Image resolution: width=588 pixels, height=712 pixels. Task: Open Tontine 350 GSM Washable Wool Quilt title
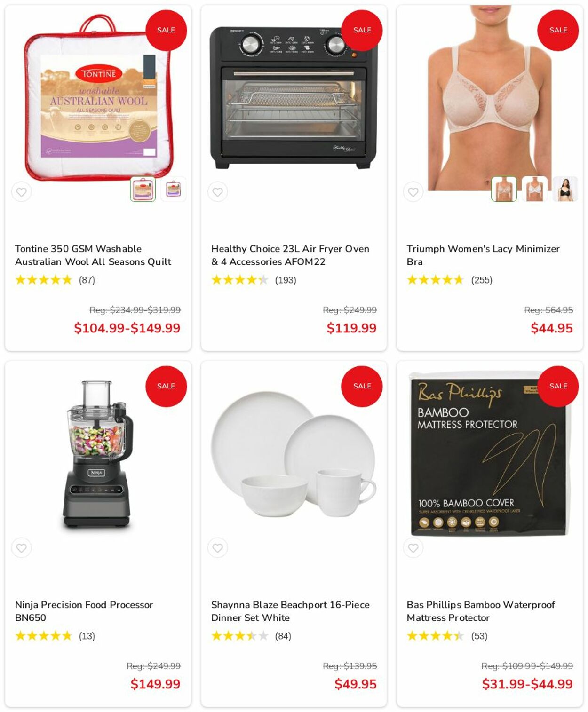pyautogui.click(x=93, y=255)
